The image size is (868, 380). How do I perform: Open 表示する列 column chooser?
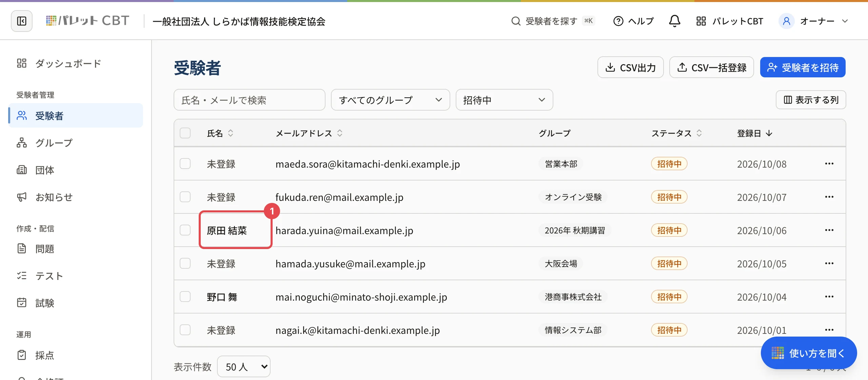811,100
